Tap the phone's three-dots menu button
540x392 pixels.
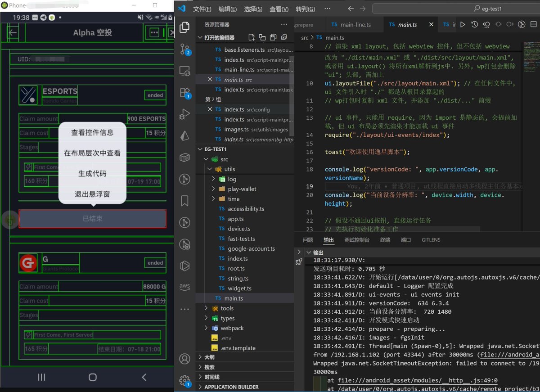tap(155, 32)
